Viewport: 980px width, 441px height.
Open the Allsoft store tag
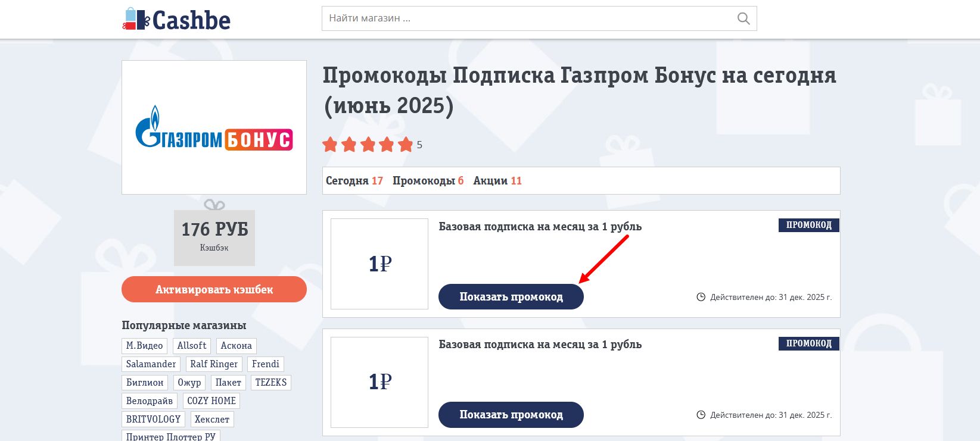[192, 346]
